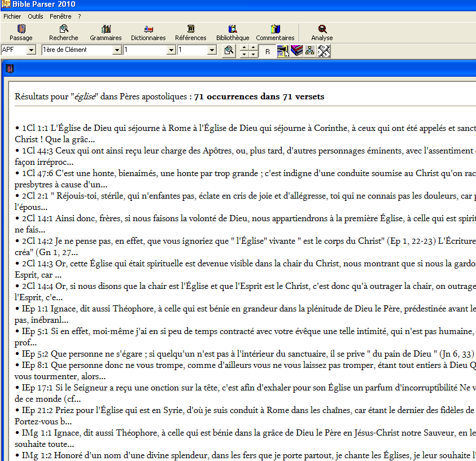The width and height of the screenshot is (476, 461).
Task: Click the 2Cl 14:3 result line
Action: click(245, 269)
